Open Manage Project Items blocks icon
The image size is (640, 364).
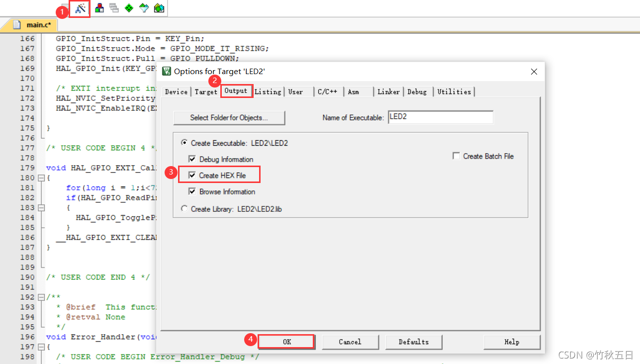pyautogui.click(x=99, y=8)
